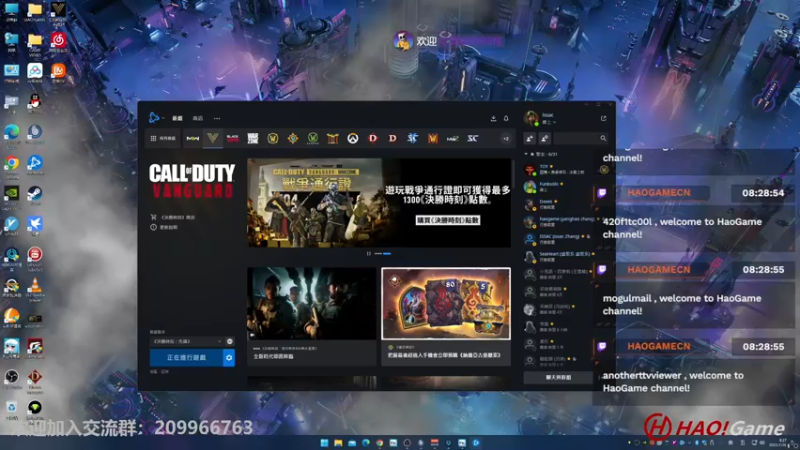Select the WoW Classic green icon

(x=313, y=138)
